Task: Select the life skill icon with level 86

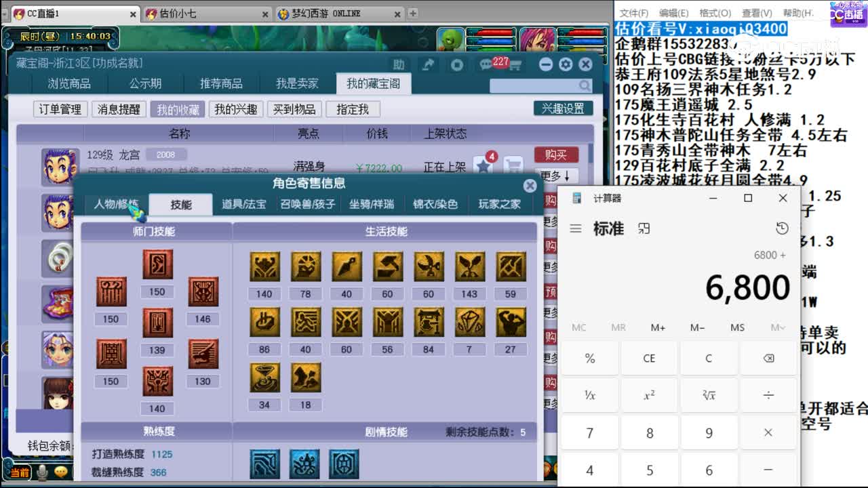Action: tap(264, 323)
